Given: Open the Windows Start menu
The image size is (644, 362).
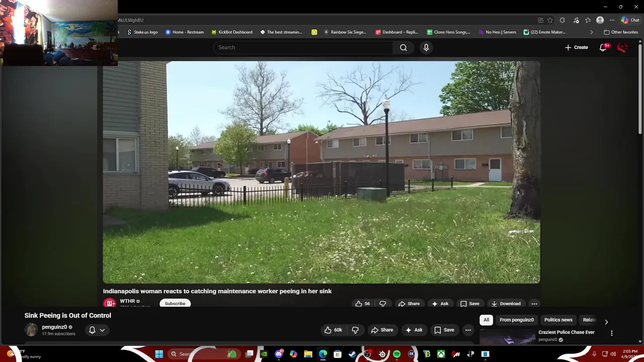Looking at the screenshot, I should [159, 354].
